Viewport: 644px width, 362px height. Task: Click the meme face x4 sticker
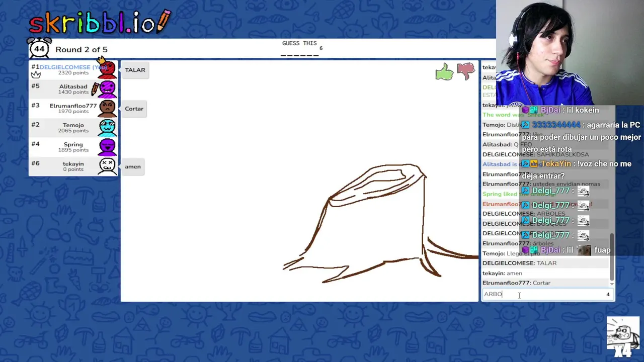click(x=623, y=337)
